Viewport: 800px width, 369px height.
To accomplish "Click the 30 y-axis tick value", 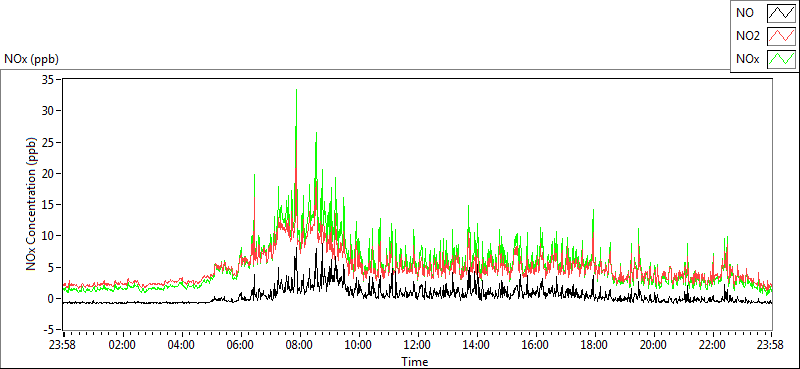I will coord(48,110).
